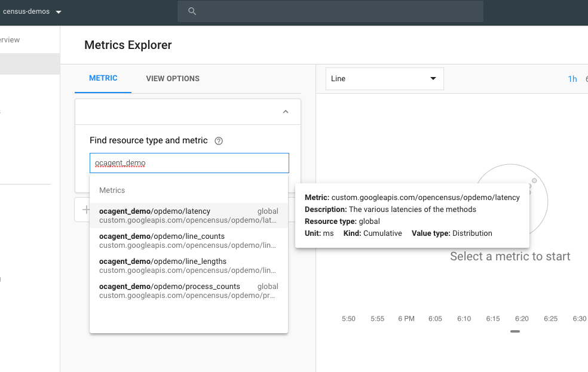Click the help icon beside Find resource type
This screenshot has width=588, height=372.
(219, 141)
